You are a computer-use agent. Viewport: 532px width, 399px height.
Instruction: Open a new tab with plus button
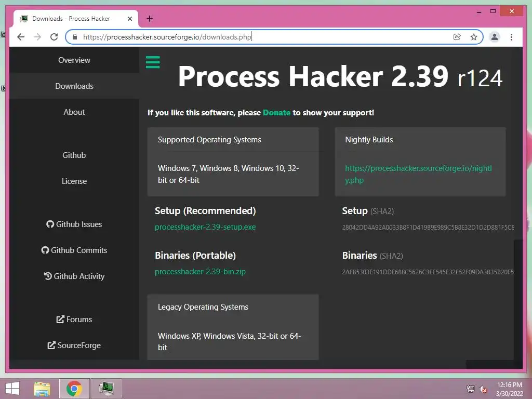click(149, 19)
